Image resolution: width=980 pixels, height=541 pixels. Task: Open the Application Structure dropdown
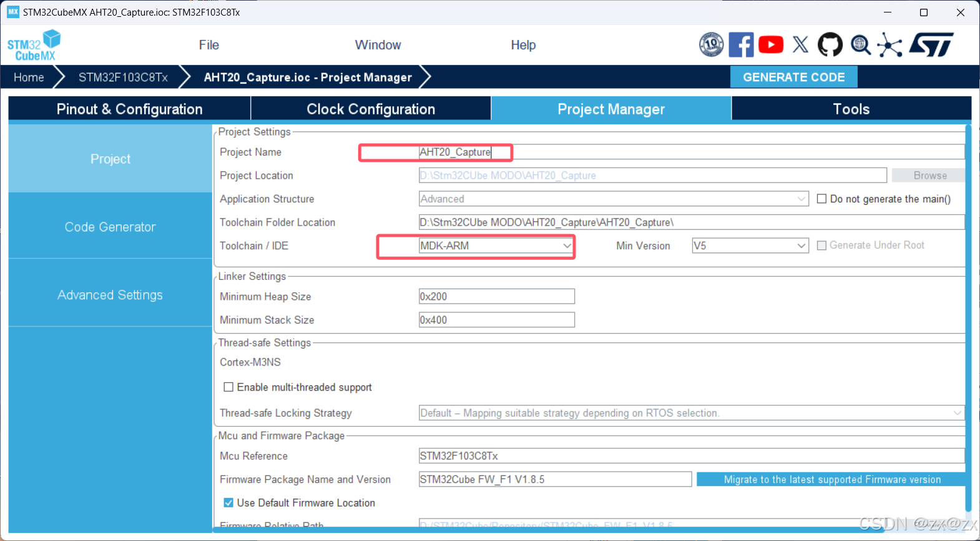pyautogui.click(x=614, y=199)
